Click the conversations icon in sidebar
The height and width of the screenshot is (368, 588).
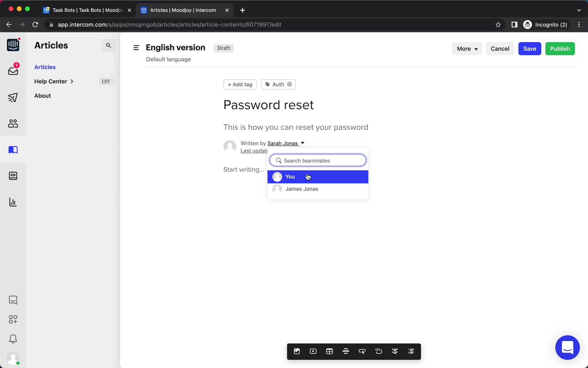click(x=13, y=300)
